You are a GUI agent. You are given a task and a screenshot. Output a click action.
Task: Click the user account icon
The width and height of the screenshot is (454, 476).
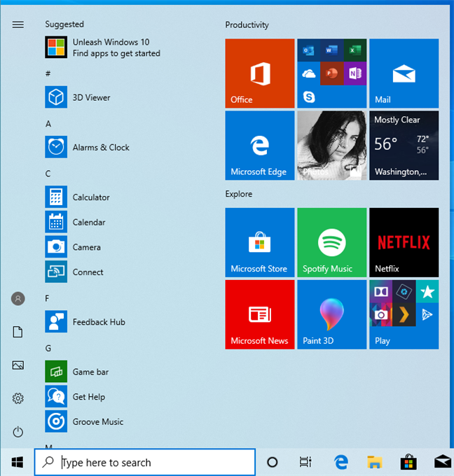[18, 299]
